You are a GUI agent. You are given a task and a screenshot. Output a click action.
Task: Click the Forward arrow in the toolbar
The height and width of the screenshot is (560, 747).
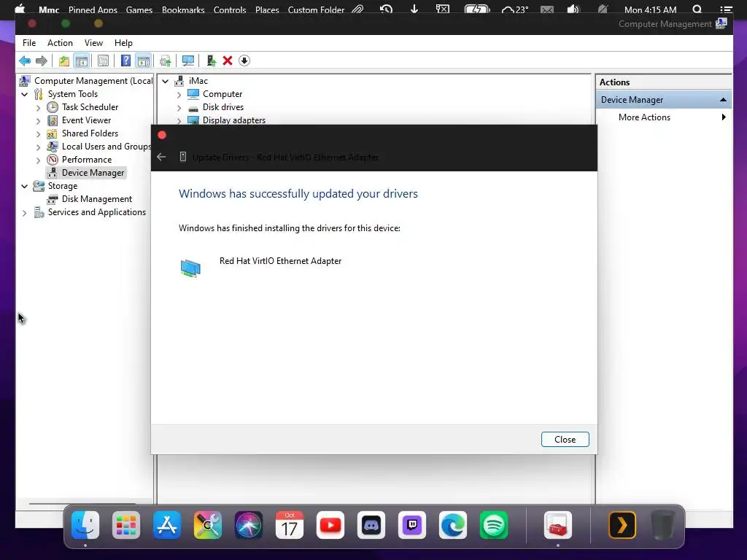tap(42, 61)
